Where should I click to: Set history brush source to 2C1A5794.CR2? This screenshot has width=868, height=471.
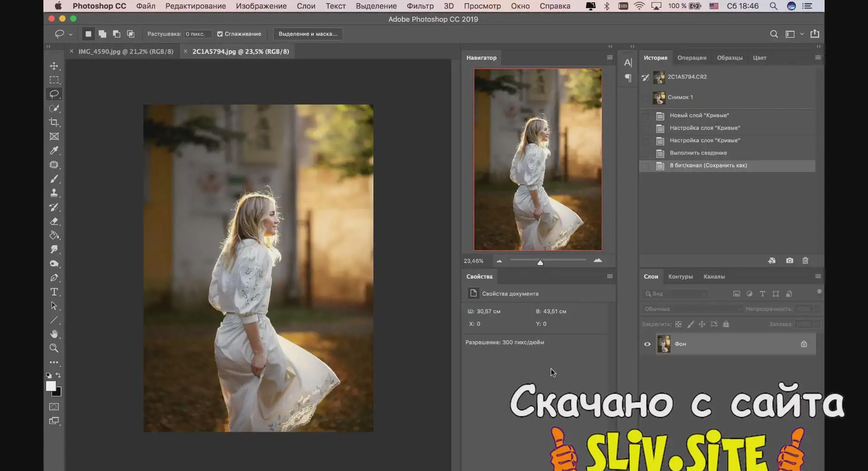(x=646, y=77)
